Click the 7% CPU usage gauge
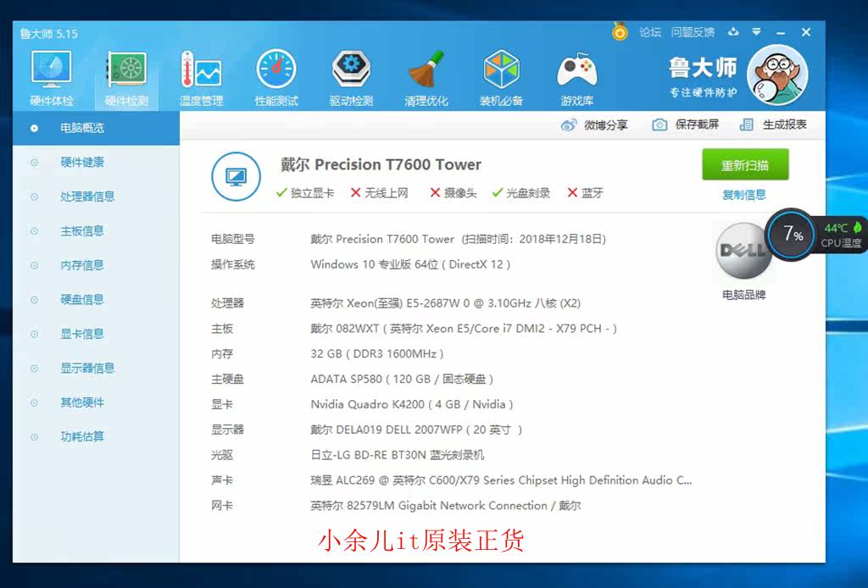 (x=793, y=234)
